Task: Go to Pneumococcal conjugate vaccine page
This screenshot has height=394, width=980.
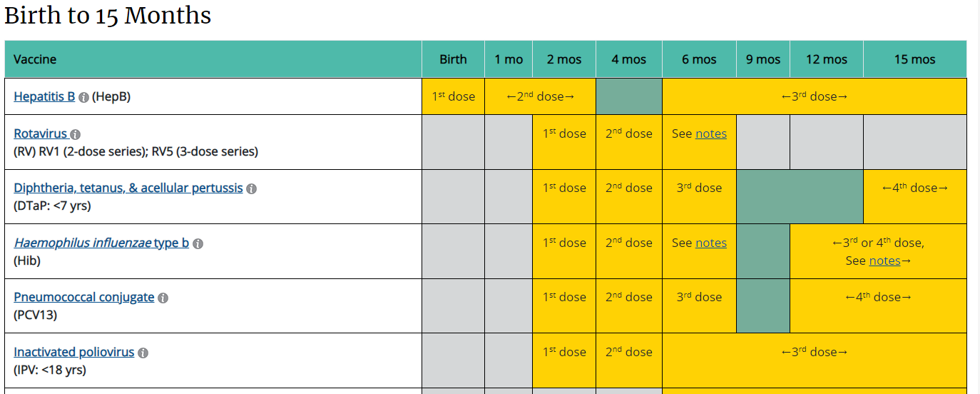Action: [84, 298]
